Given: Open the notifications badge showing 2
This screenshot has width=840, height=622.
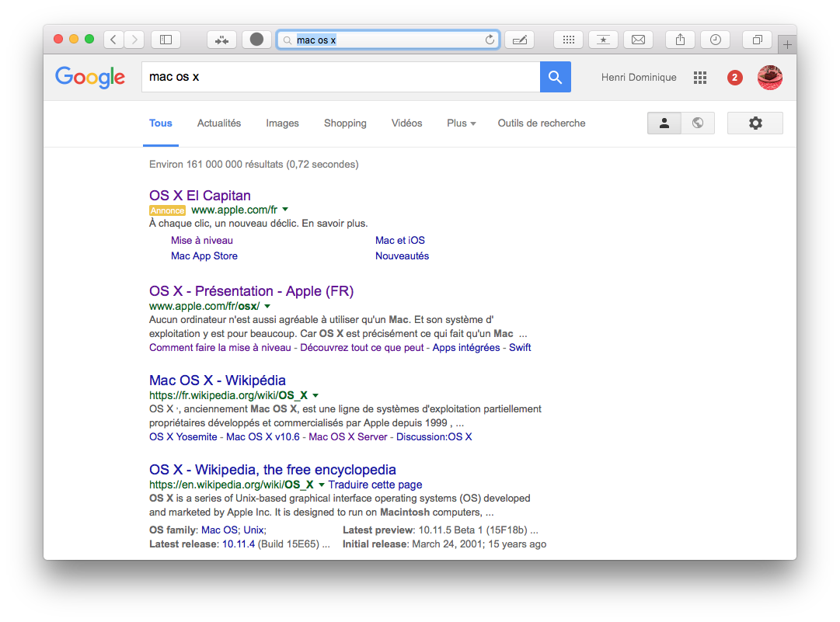Looking at the screenshot, I should (x=734, y=78).
